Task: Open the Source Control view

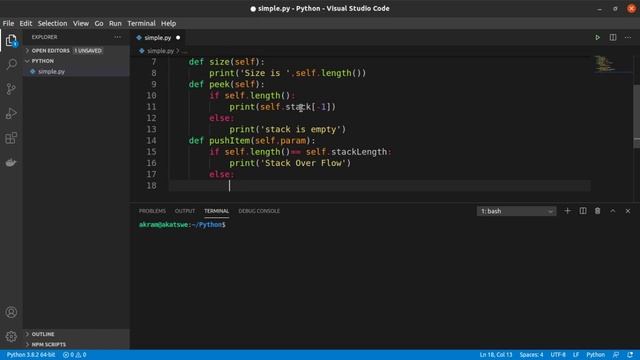Action: click(11, 89)
